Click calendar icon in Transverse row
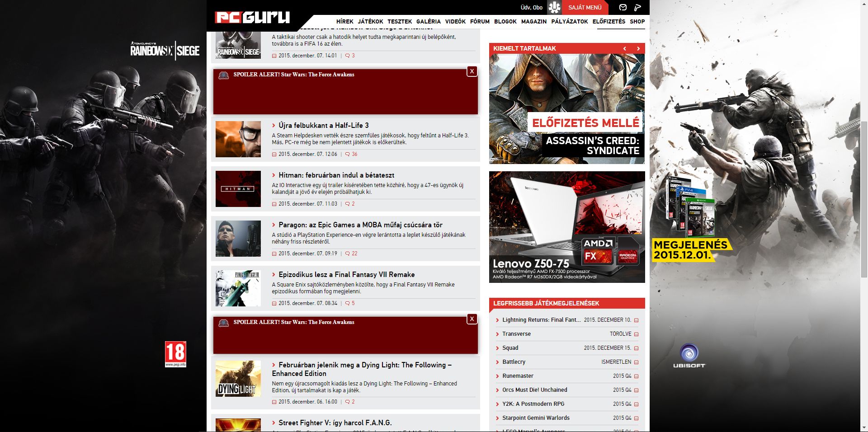Image resolution: width=868 pixels, height=432 pixels. (x=636, y=334)
